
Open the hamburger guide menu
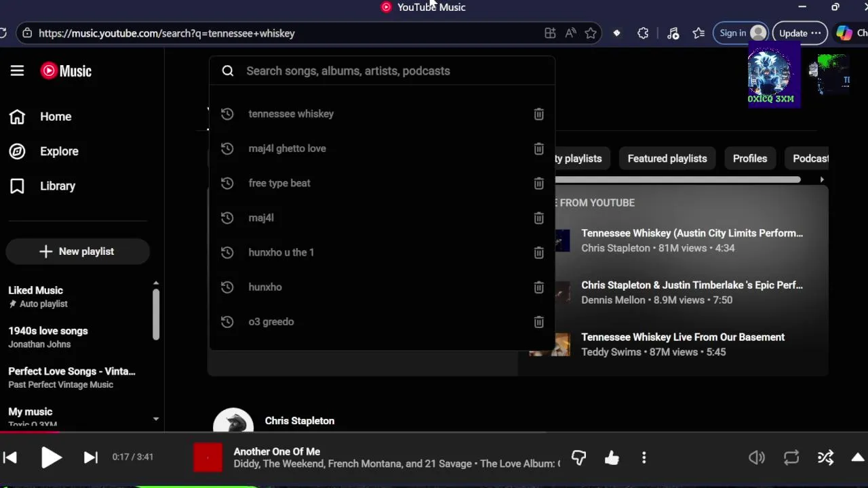[17, 70]
